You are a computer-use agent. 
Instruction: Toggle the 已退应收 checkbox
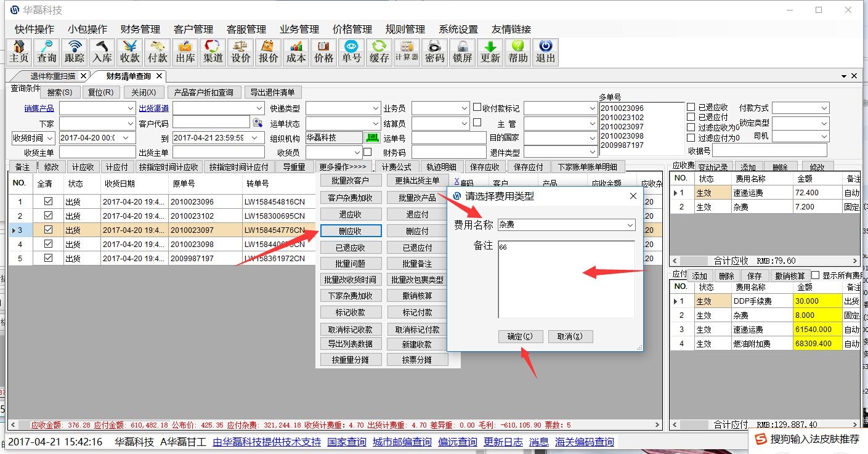click(691, 107)
